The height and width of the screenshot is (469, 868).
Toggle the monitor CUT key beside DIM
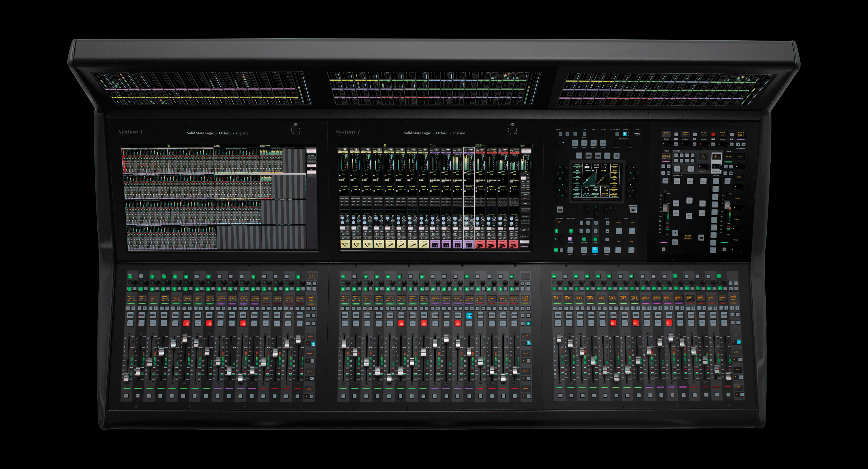tap(691, 169)
